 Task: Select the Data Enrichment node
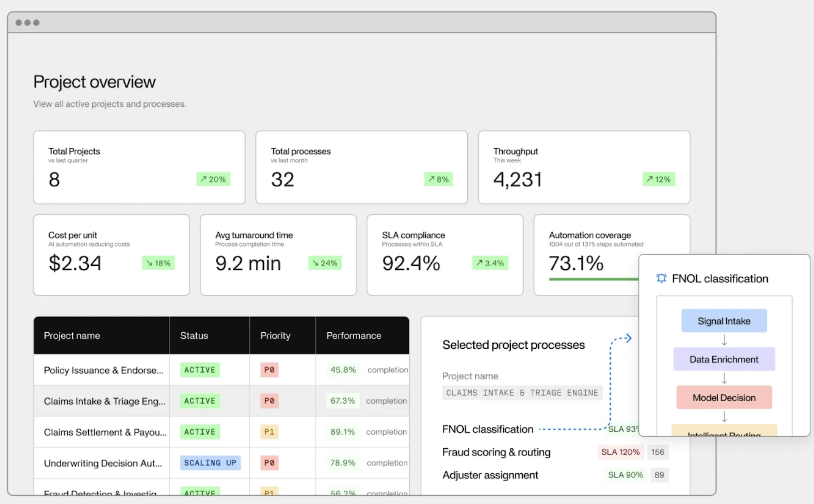click(724, 359)
